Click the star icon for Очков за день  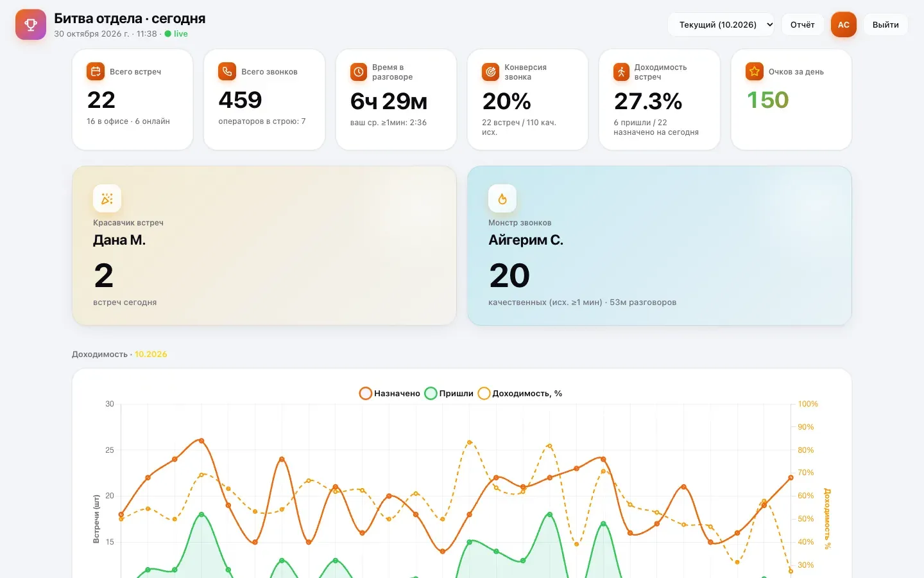[x=755, y=71]
